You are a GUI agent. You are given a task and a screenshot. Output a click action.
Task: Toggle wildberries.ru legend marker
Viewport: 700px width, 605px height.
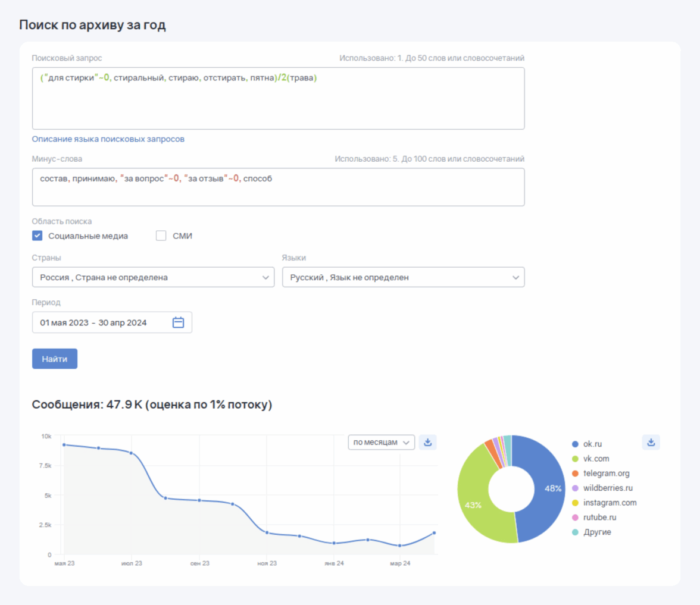pos(574,488)
